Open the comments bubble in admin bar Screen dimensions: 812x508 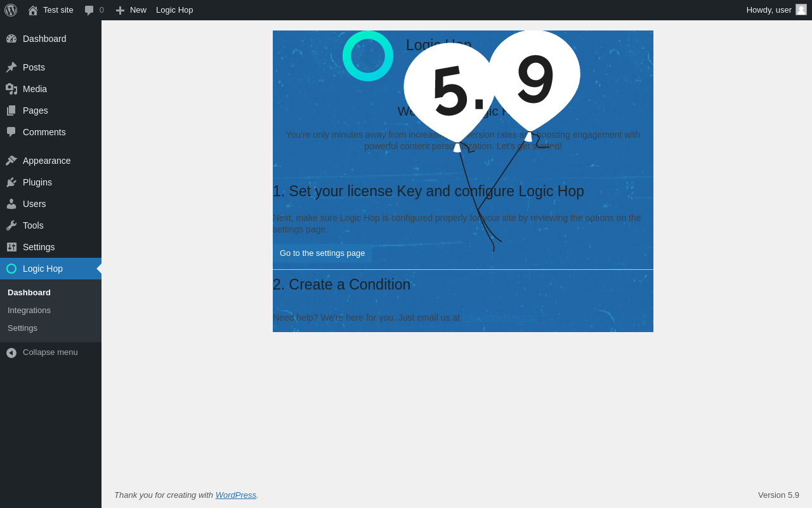(x=89, y=10)
